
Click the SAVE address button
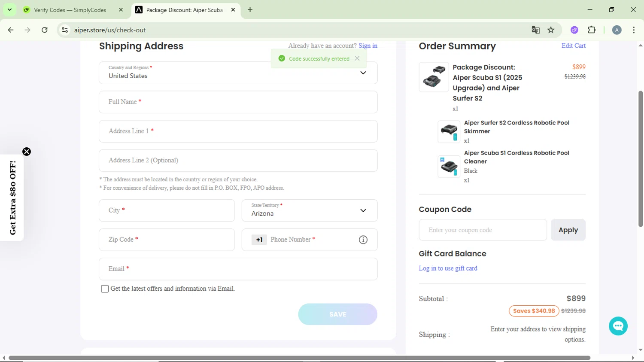337,314
